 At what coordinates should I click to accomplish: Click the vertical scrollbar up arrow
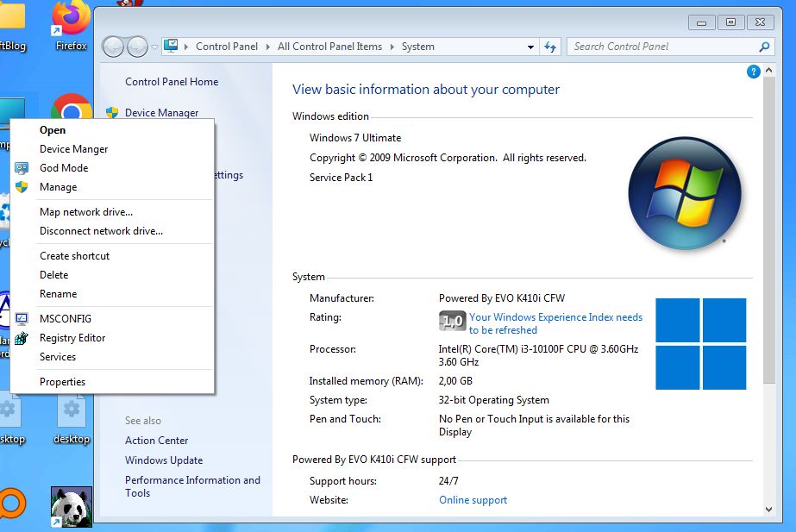pos(768,70)
